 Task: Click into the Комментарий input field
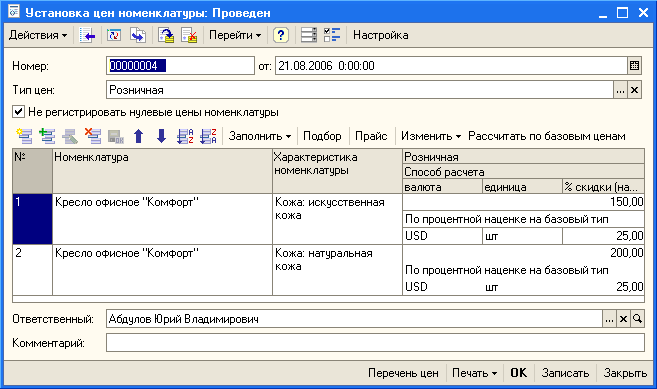point(375,343)
